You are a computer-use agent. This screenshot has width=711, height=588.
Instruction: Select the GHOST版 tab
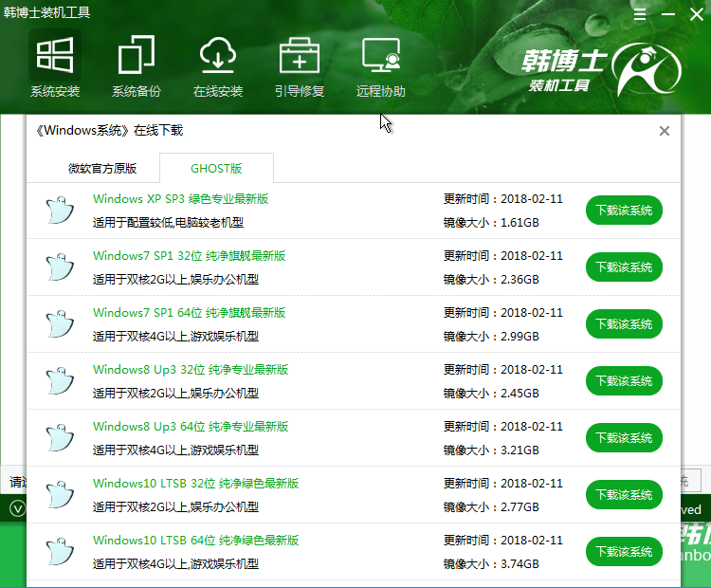point(216,169)
